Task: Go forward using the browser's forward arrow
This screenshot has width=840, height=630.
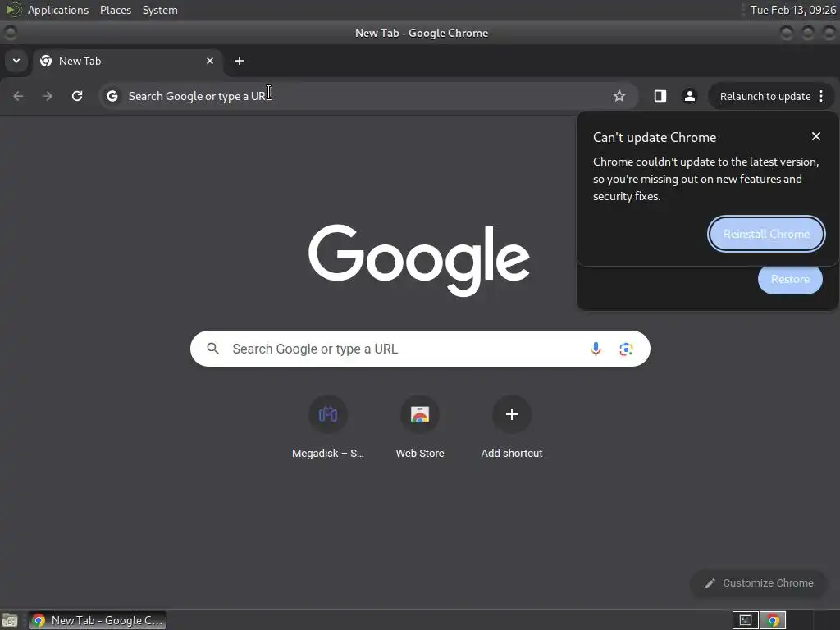Action: point(48,96)
